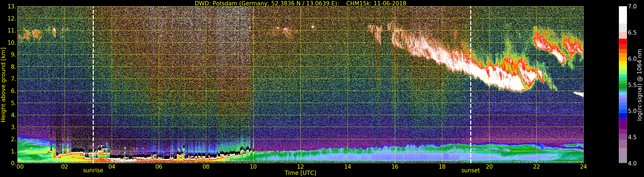Click the '4.' height axis tick label

14,115
